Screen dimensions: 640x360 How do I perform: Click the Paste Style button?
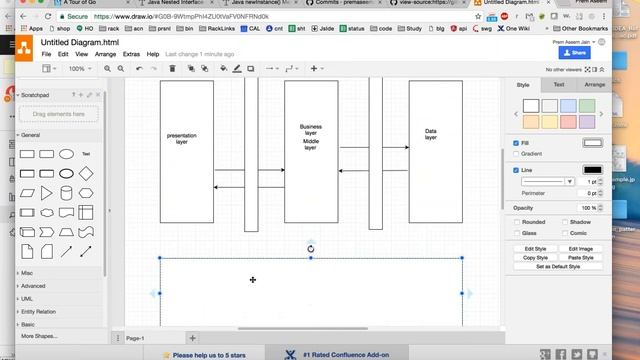[x=580, y=258]
